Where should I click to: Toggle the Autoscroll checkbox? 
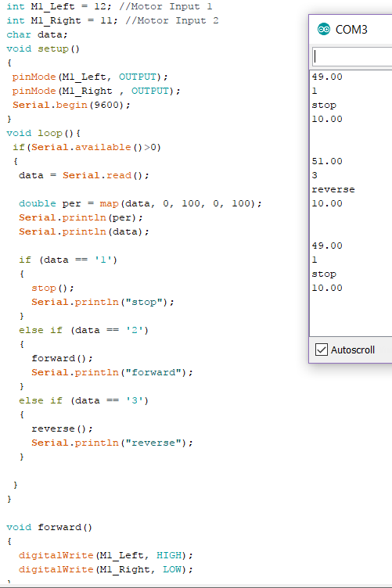[322, 350]
